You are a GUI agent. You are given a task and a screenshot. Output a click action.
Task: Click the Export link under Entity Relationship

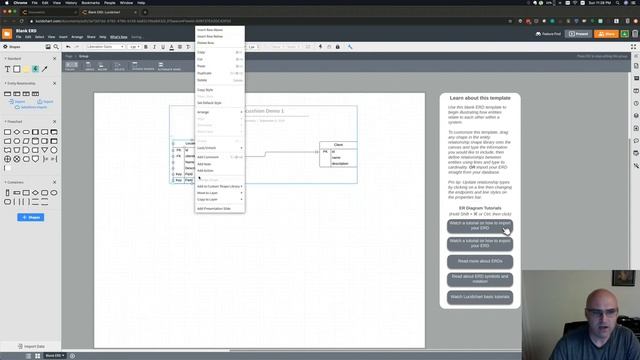45,102
